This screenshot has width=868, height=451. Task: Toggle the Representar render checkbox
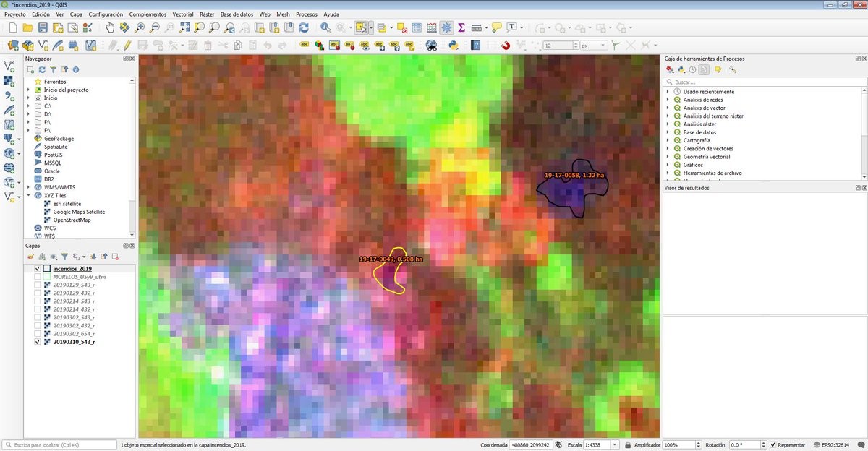point(773,445)
